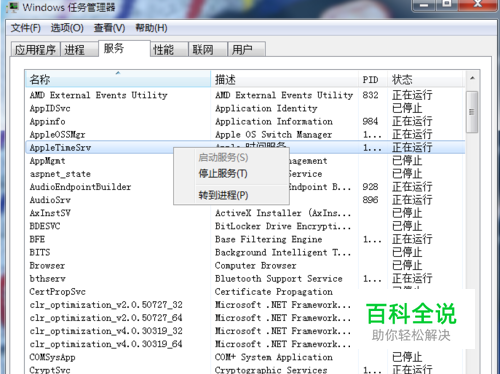
Task: Switch to the 用户 tab
Action: [x=246, y=50]
